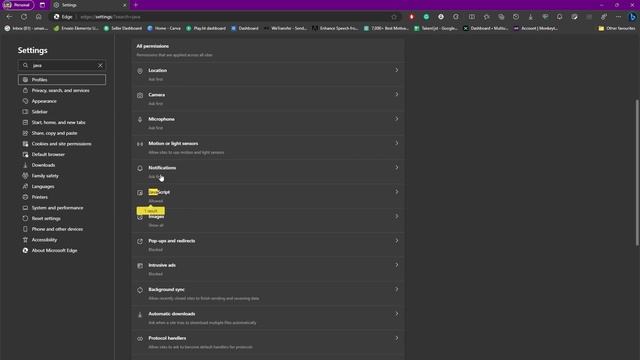Open the Collections toolbar icon
This screenshot has width=640, height=360.
(501, 17)
